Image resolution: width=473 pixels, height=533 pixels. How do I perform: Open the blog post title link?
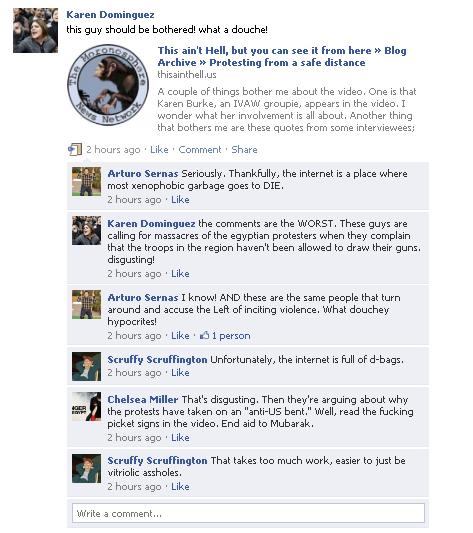click(282, 56)
